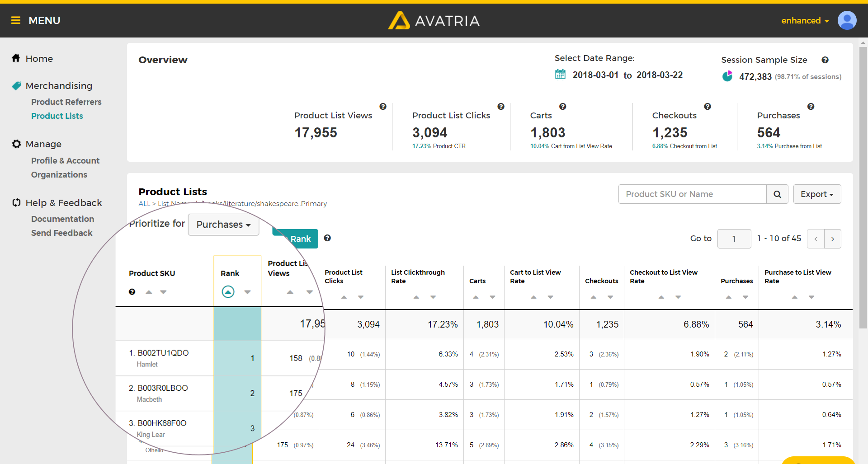The width and height of the screenshot is (868, 464).
Task: Click Session Sample Size help icon
Action: point(825,60)
